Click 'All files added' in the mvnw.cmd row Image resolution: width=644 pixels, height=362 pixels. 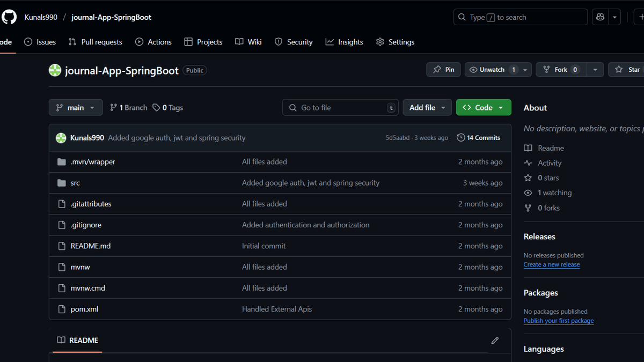point(265,288)
